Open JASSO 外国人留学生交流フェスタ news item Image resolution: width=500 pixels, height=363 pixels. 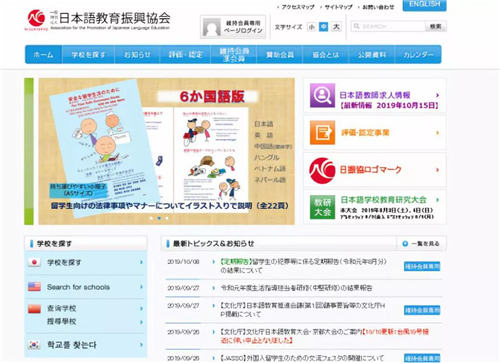click(302, 358)
